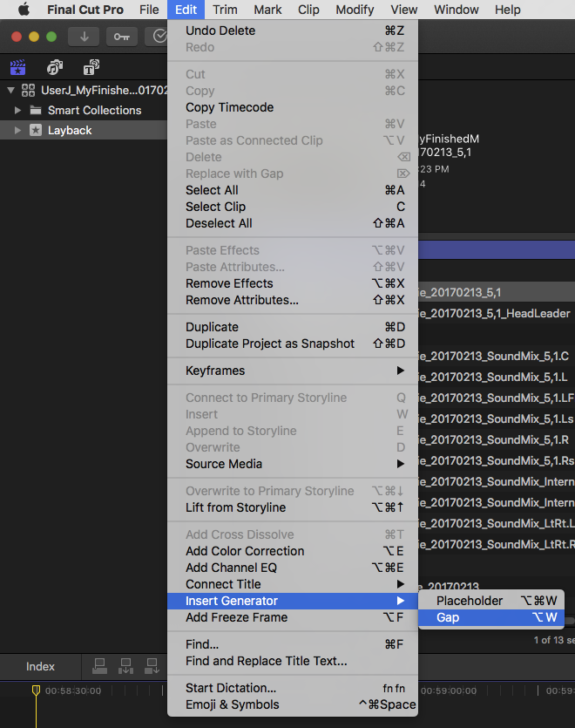Open the Connect Title submenu

point(293,584)
